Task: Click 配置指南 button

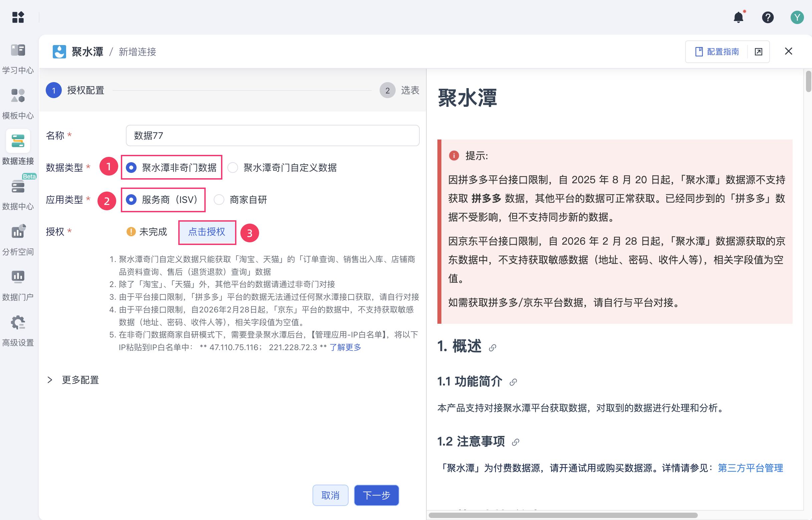Action: pyautogui.click(x=717, y=52)
